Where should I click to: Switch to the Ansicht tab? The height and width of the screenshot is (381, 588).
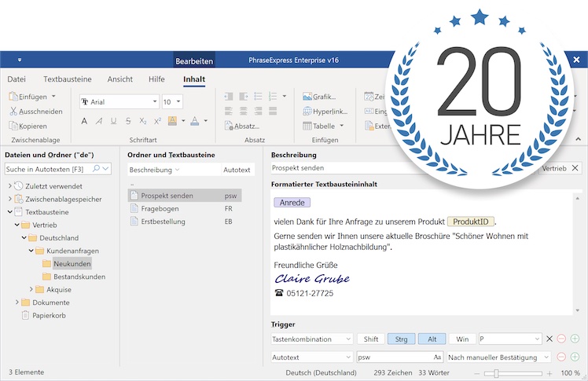coord(120,79)
